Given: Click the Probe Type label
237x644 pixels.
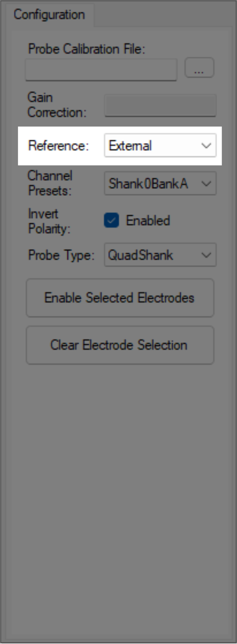Looking at the screenshot, I should point(61,255).
